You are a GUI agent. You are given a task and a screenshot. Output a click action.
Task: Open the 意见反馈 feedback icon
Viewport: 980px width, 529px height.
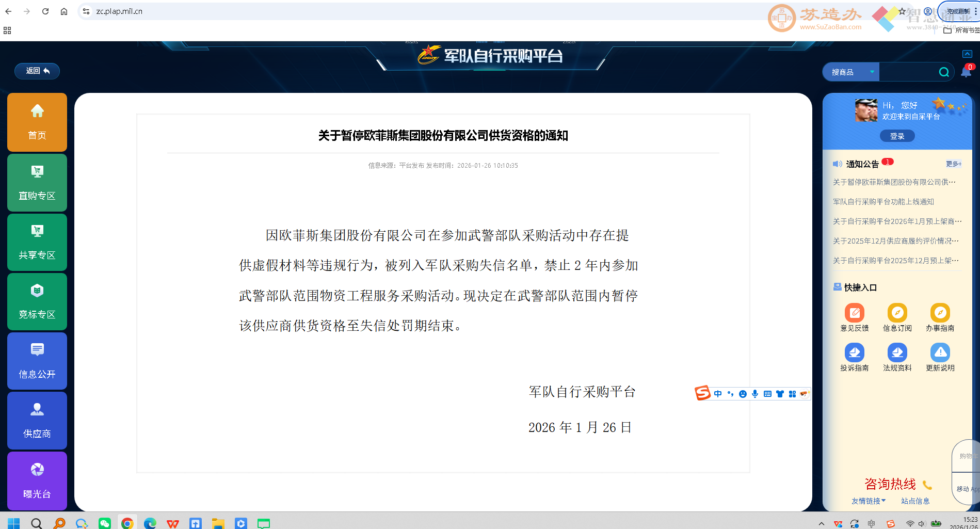click(x=855, y=312)
